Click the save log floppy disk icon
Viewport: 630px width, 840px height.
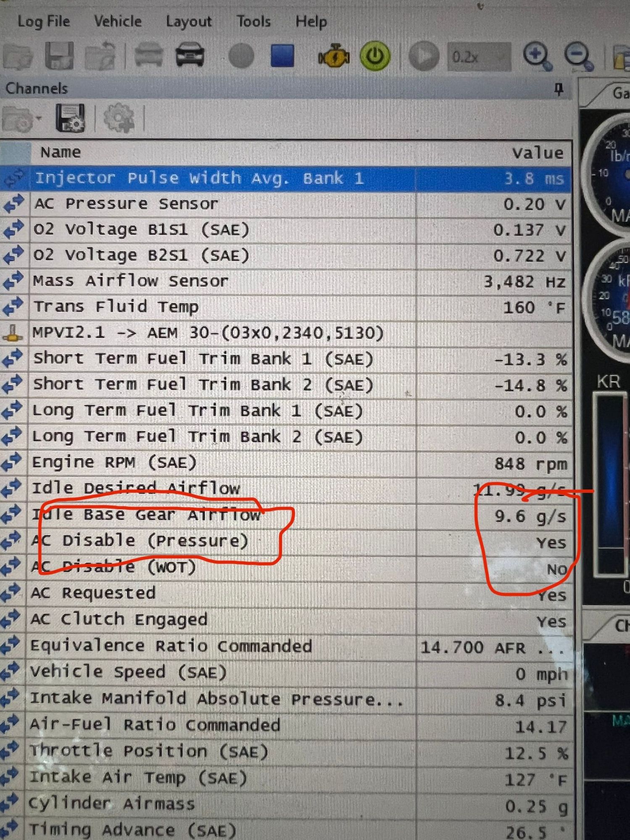pos(59,56)
